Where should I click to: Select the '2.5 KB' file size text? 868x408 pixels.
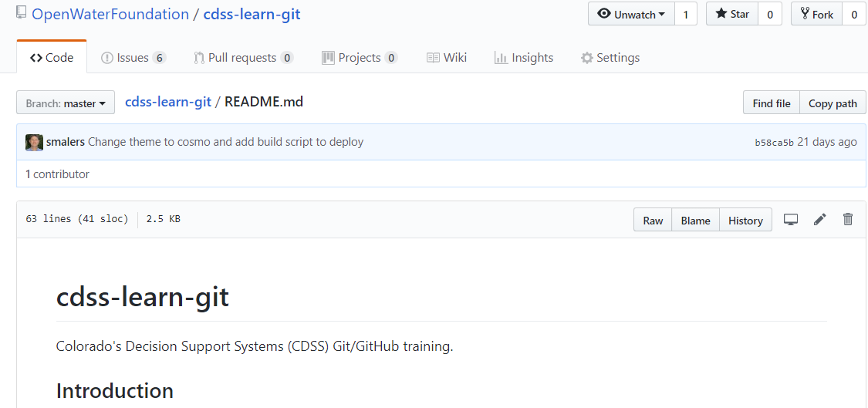click(164, 219)
